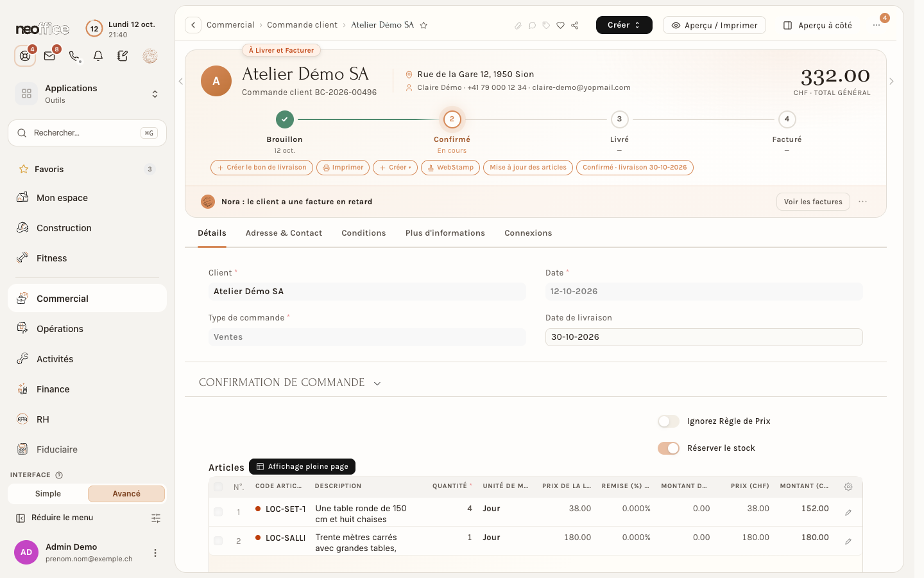Open the support lifebuoy icon with badge 4

click(25, 56)
